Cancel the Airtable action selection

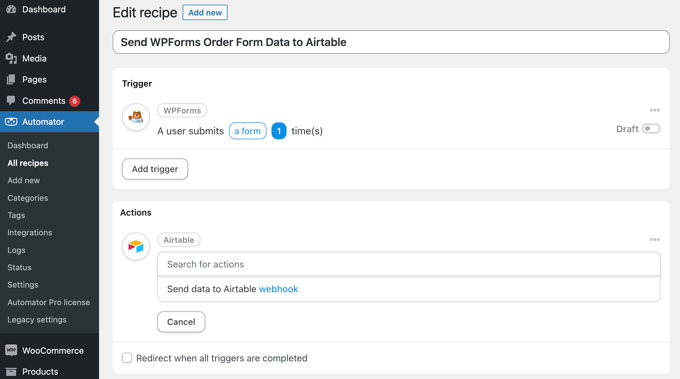(181, 322)
